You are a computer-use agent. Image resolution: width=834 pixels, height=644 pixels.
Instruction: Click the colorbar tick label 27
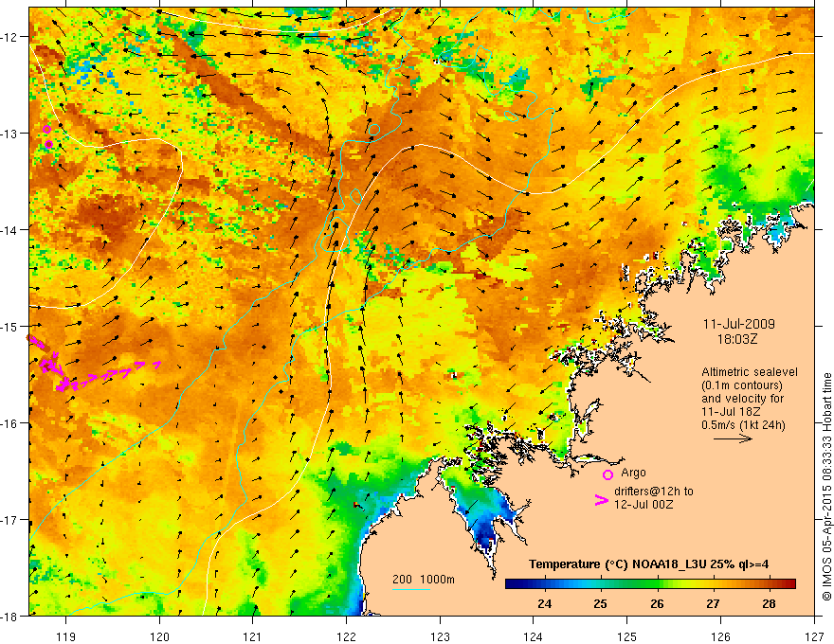(x=713, y=603)
